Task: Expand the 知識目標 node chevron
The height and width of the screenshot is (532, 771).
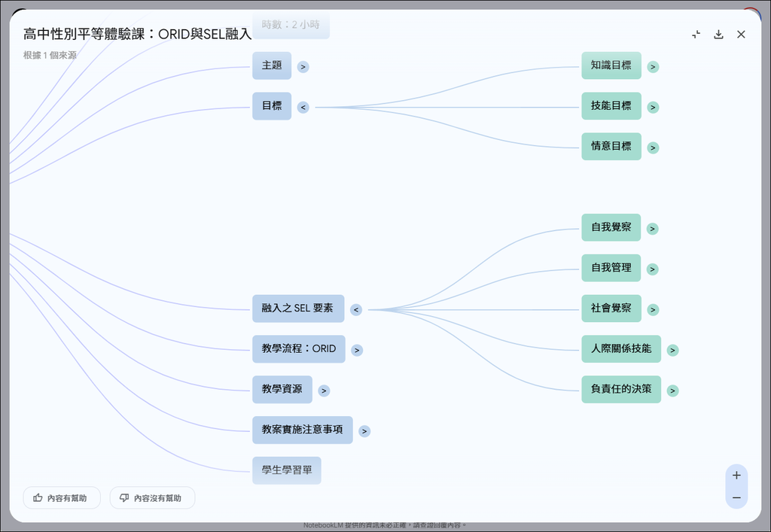Action: click(653, 67)
